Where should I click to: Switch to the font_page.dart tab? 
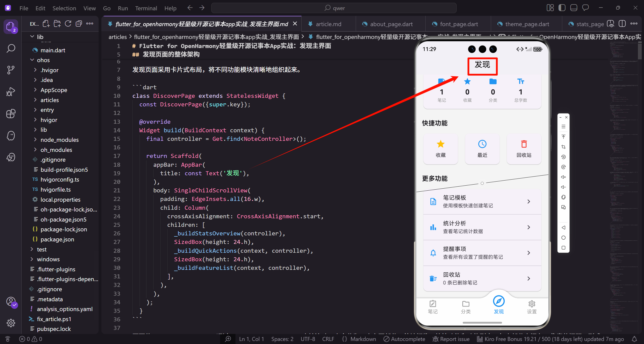pos(459,24)
